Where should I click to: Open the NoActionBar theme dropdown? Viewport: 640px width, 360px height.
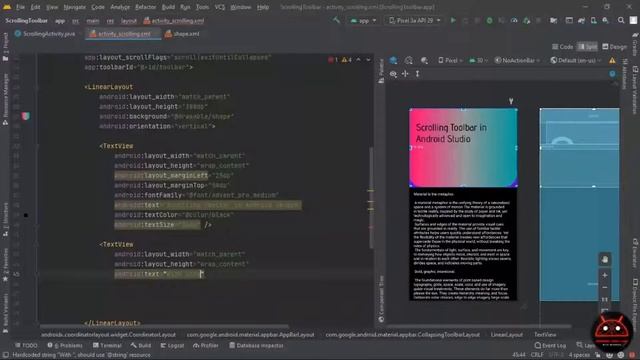[517, 60]
